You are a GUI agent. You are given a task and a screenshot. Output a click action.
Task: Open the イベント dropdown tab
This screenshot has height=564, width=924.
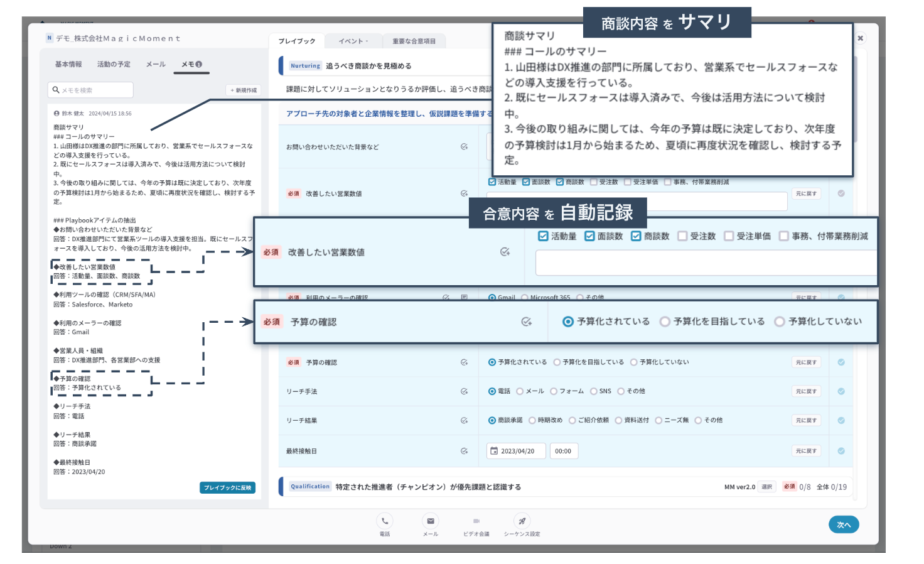click(x=353, y=41)
